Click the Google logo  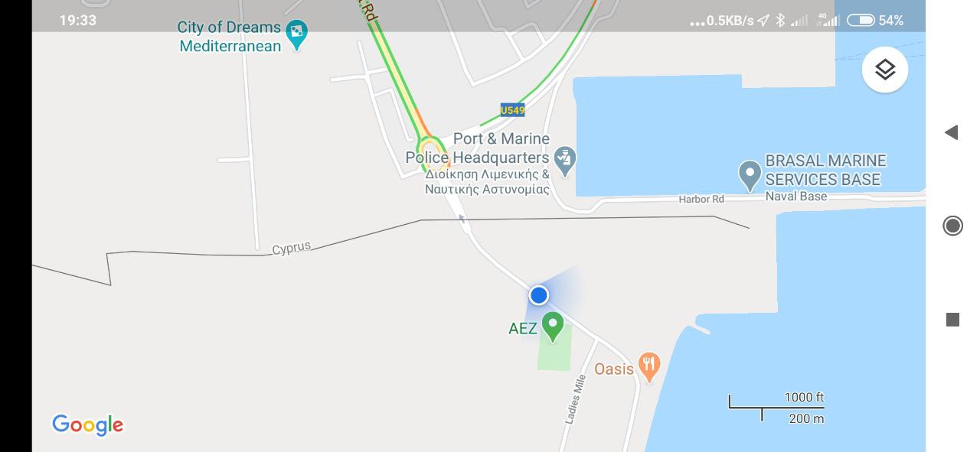point(88,424)
